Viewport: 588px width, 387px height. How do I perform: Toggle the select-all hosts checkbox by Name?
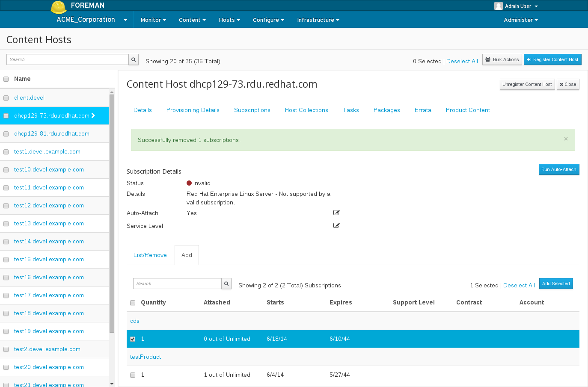tap(6, 79)
